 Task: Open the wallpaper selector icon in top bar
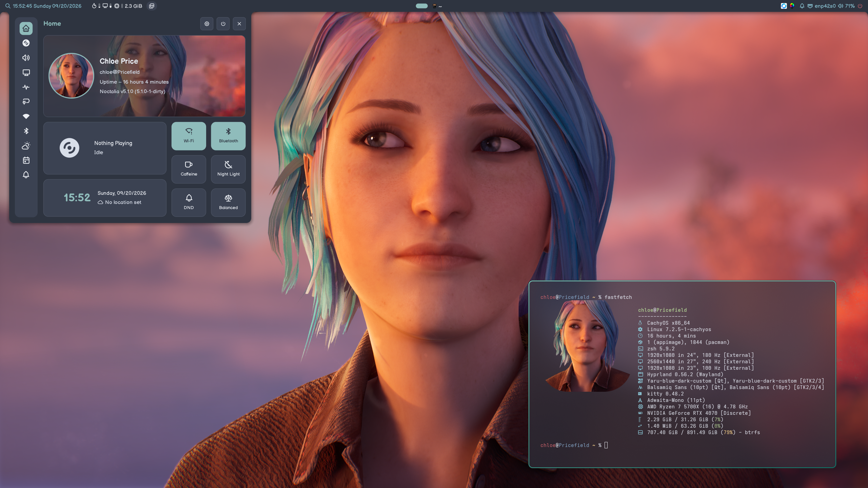tap(152, 6)
